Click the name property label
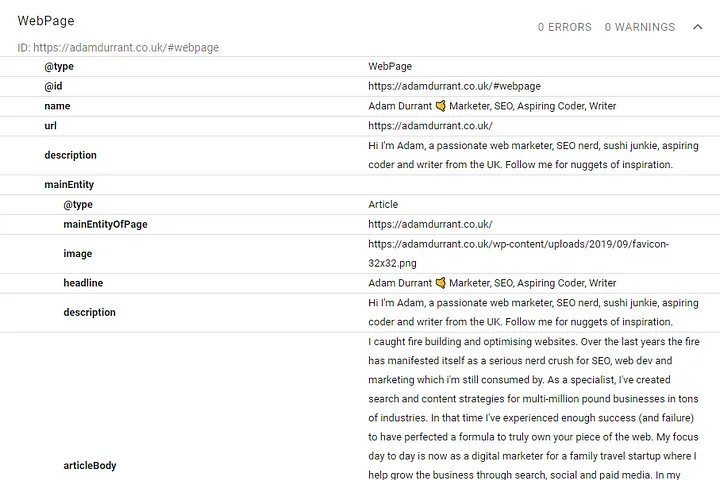 (x=57, y=106)
